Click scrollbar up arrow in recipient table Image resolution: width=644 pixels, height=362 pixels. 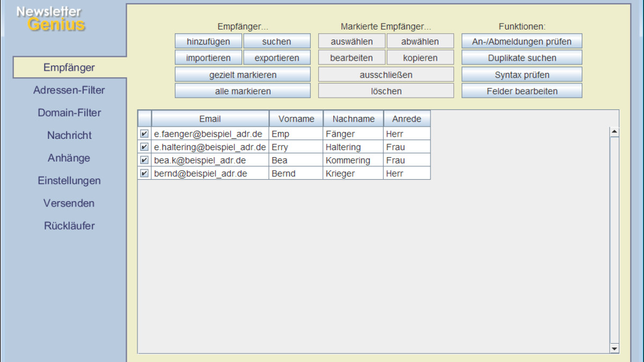click(614, 131)
